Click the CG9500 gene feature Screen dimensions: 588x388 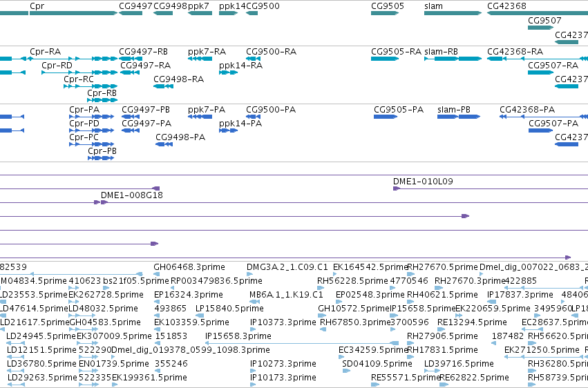pos(252,13)
